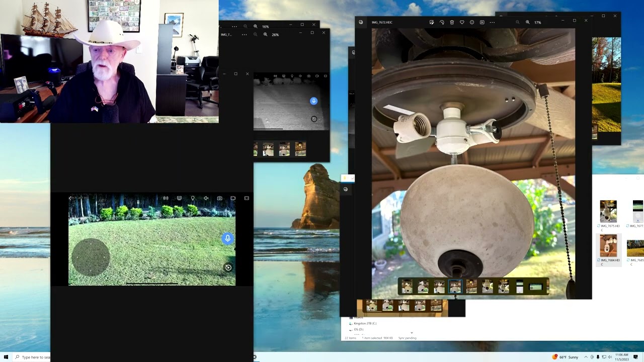Start video recording on night vision camera
This screenshot has height=362, width=644.
pyautogui.click(x=317, y=76)
